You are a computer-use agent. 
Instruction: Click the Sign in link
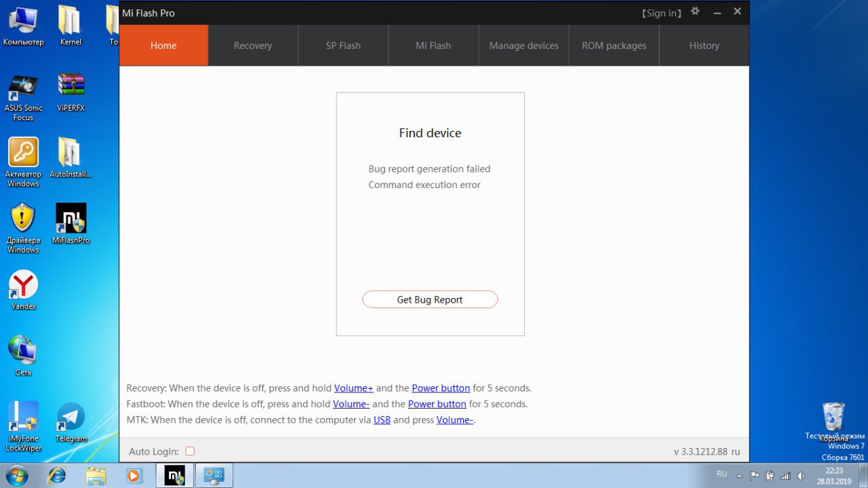coord(663,13)
